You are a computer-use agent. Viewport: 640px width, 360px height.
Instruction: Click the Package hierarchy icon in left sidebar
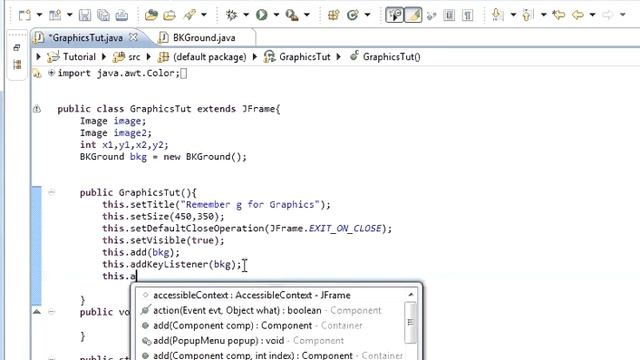click(17, 64)
